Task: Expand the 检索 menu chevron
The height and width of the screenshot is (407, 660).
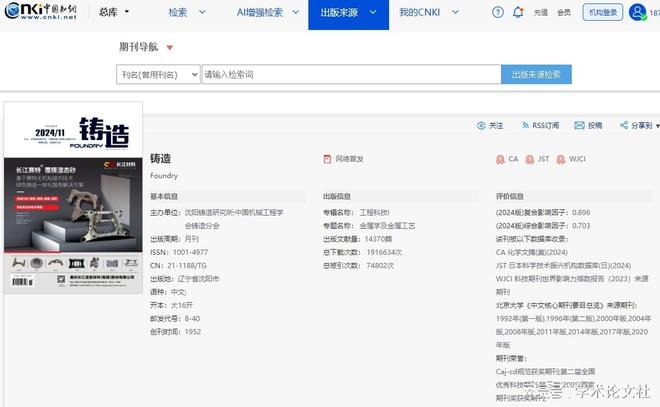Action: point(202,12)
